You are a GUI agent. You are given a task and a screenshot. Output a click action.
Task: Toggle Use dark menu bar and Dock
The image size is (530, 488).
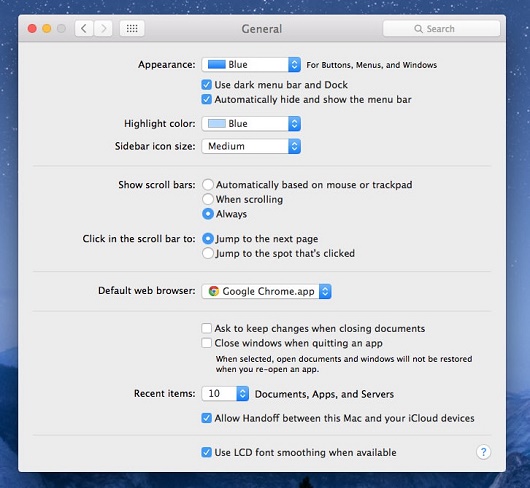point(207,84)
